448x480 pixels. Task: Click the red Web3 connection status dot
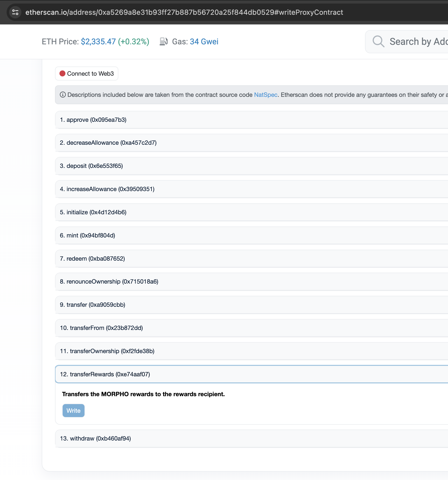pyautogui.click(x=62, y=74)
